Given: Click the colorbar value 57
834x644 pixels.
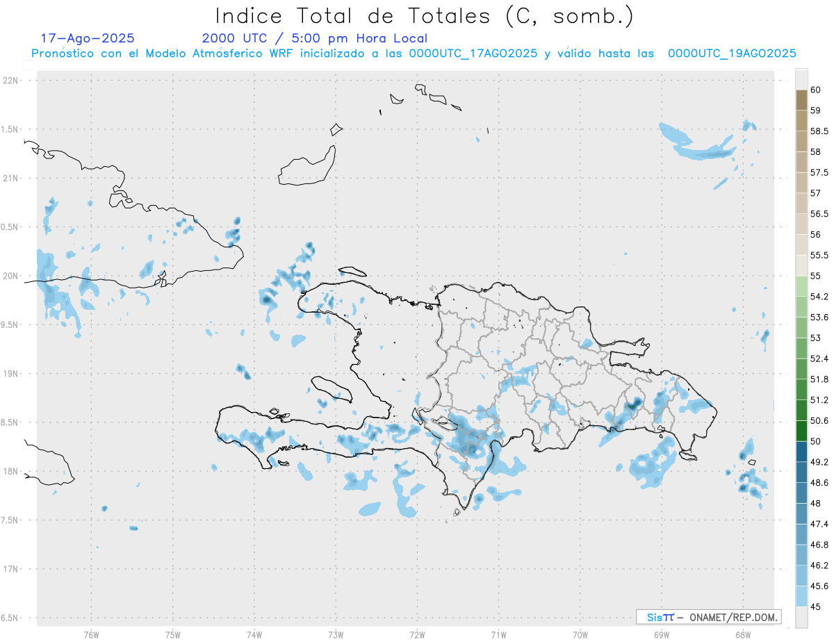Looking at the screenshot, I should [x=816, y=193].
